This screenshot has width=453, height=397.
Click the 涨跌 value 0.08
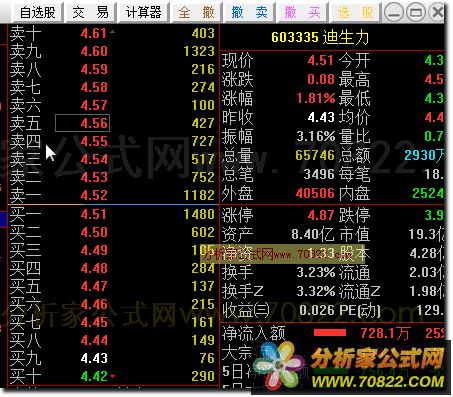pyautogui.click(x=321, y=79)
